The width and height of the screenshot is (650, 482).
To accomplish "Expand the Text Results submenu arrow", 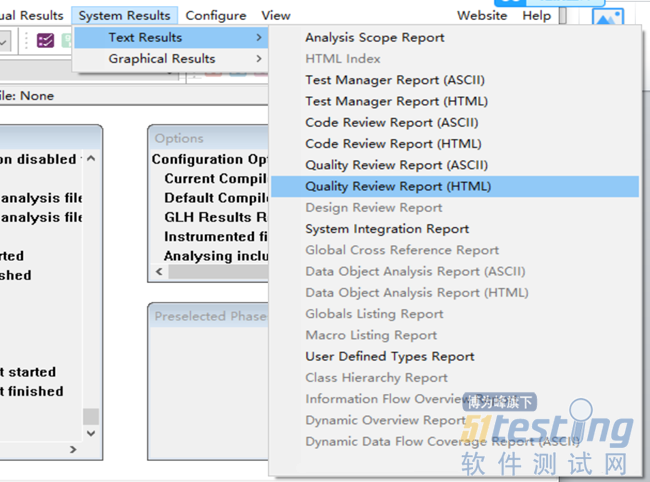I will click(260, 38).
